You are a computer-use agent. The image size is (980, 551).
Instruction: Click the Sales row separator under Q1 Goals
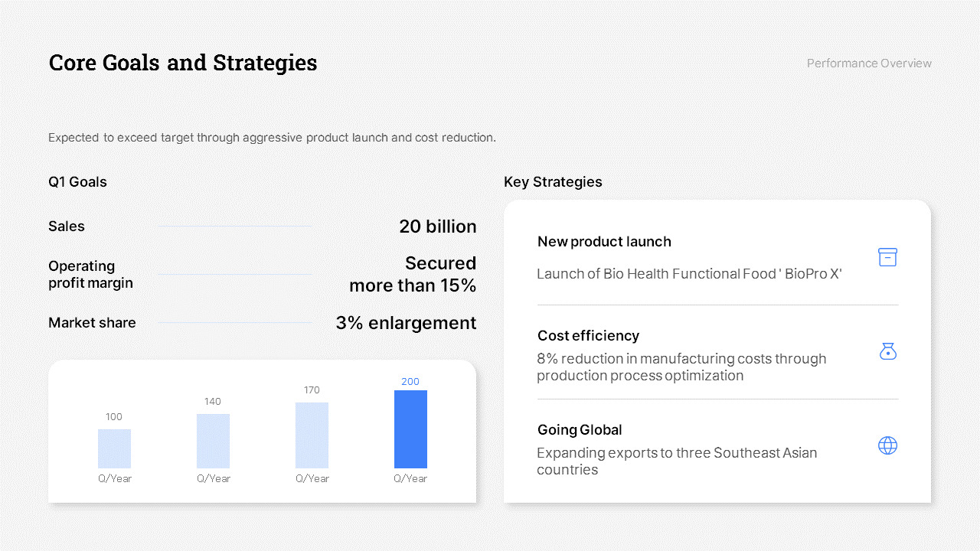coord(235,227)
